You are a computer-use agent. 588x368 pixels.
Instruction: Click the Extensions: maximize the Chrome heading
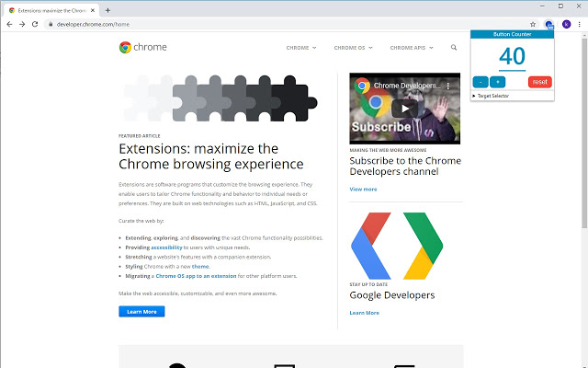click(211, 156)
